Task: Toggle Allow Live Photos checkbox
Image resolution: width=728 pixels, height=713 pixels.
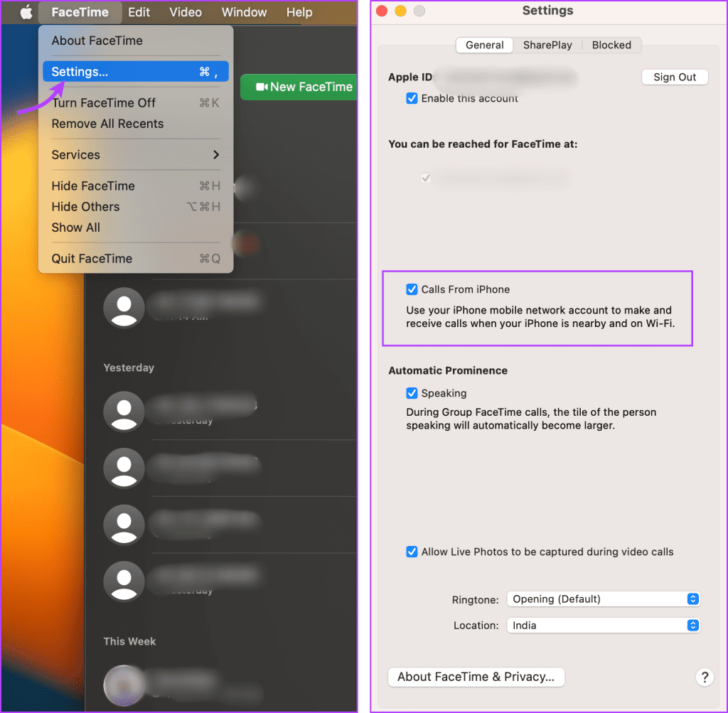Action: 412,552
